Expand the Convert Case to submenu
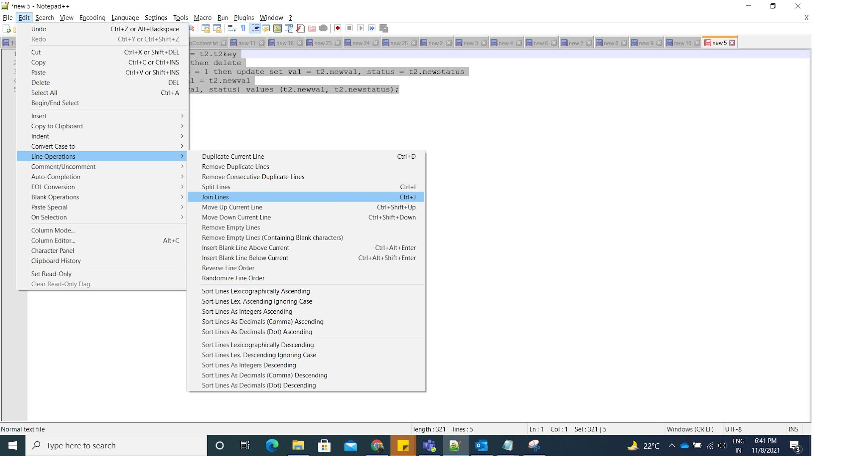 click(54, 146)
